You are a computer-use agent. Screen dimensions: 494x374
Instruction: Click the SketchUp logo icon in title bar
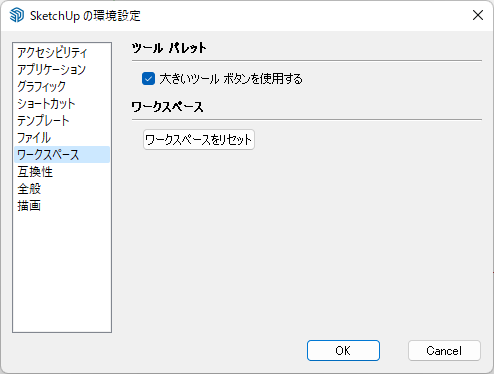pos(17,15)
